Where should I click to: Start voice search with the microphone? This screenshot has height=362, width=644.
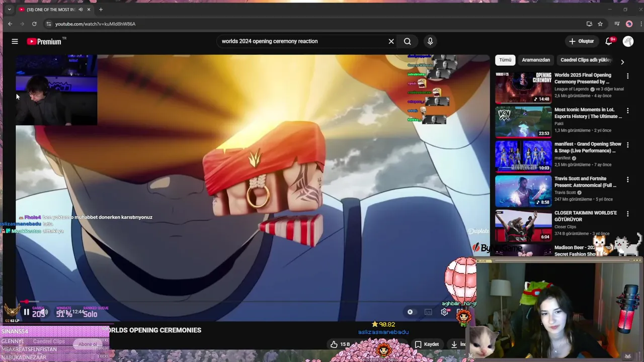coord(430,41)
